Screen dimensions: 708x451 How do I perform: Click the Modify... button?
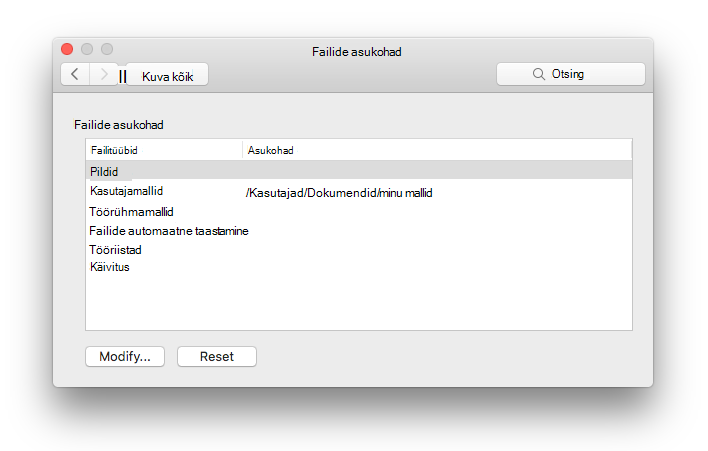pos(125,356)
